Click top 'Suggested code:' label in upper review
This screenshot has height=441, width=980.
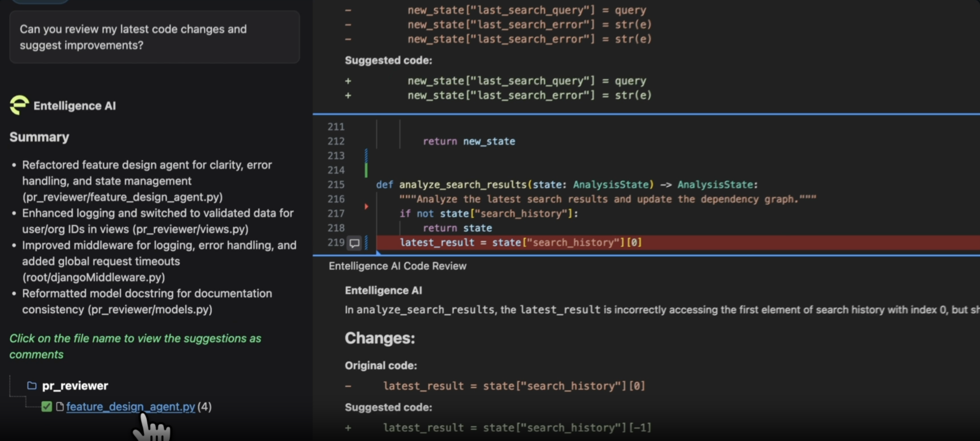pyautogui.click(x=388, y=60)
